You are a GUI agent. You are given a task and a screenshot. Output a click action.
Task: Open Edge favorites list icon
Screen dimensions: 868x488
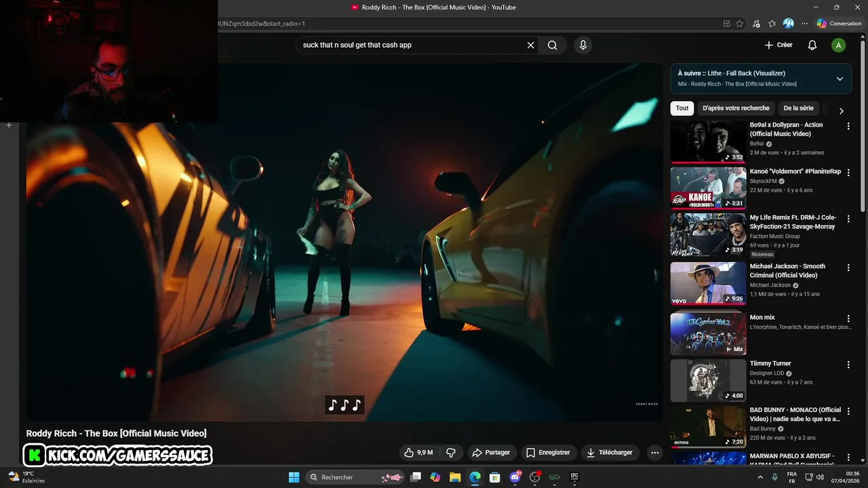[x=772, y=23]
